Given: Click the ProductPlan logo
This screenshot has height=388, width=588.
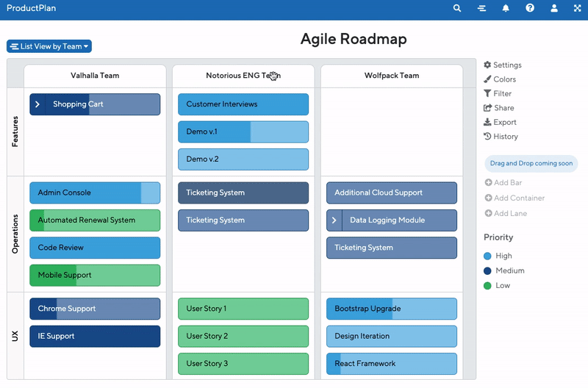Looking at the screenshot, I should 31,8.
